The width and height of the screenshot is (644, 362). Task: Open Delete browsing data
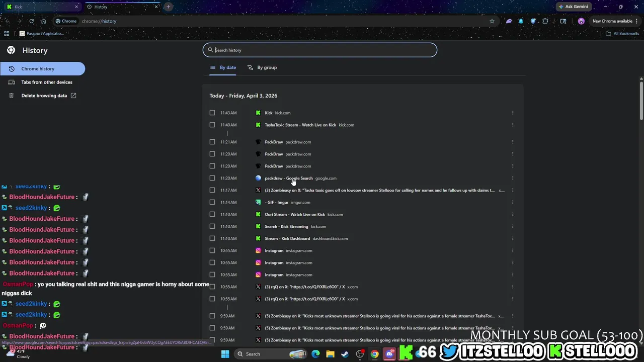44,96
